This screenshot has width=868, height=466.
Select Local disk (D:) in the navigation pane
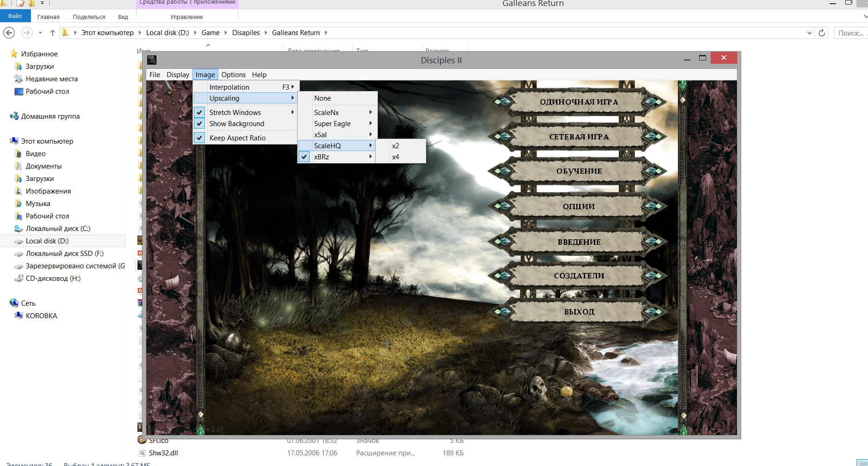47,241
